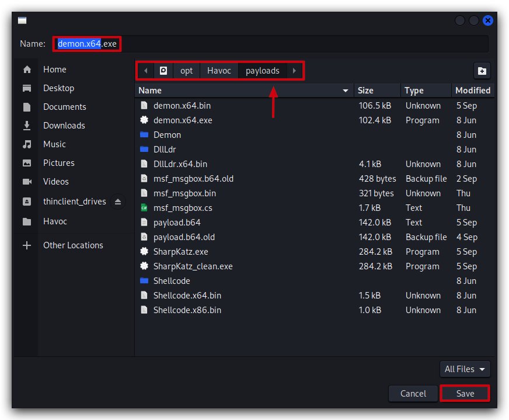The image size is (509, 420).
Task: Click the gear icon of SharpKatz.exe
Action: (144, 251)
